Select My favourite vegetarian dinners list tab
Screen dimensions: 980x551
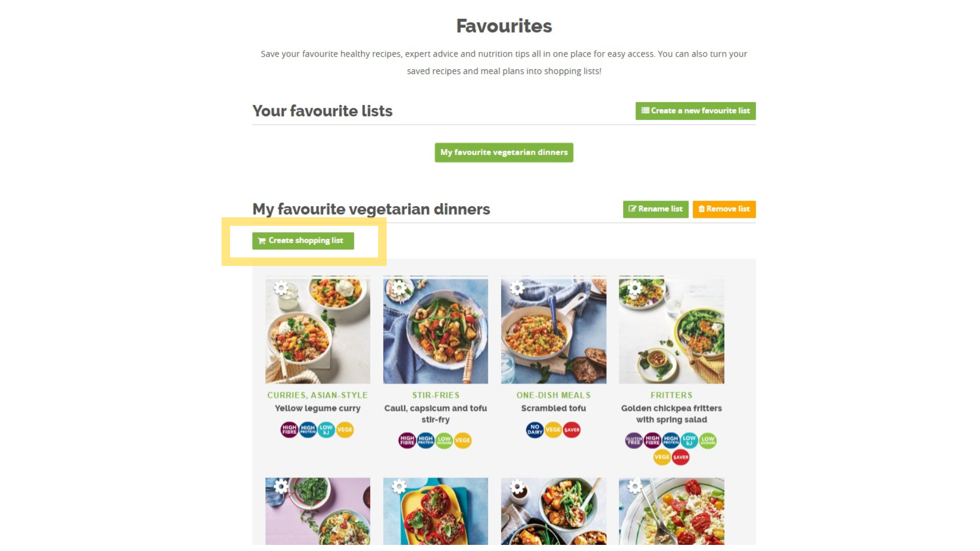pyautogui.click(x=504, y=153)
